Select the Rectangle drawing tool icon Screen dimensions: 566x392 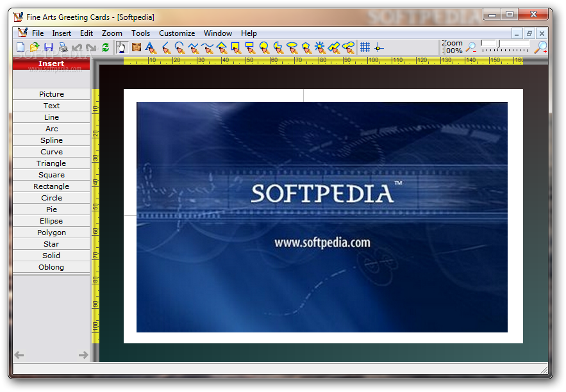(x=250, y=47)
